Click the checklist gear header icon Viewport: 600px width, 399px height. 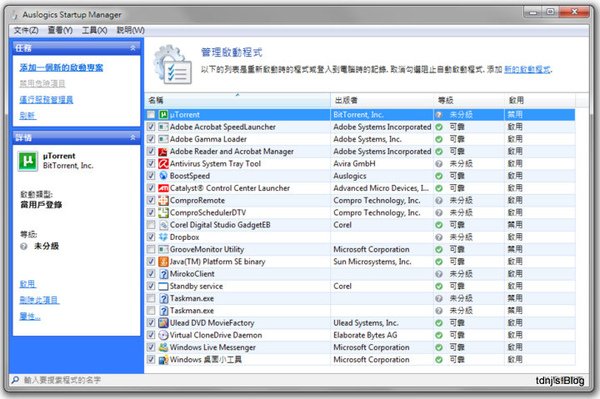pyautogui.click(x=173, y=65)
